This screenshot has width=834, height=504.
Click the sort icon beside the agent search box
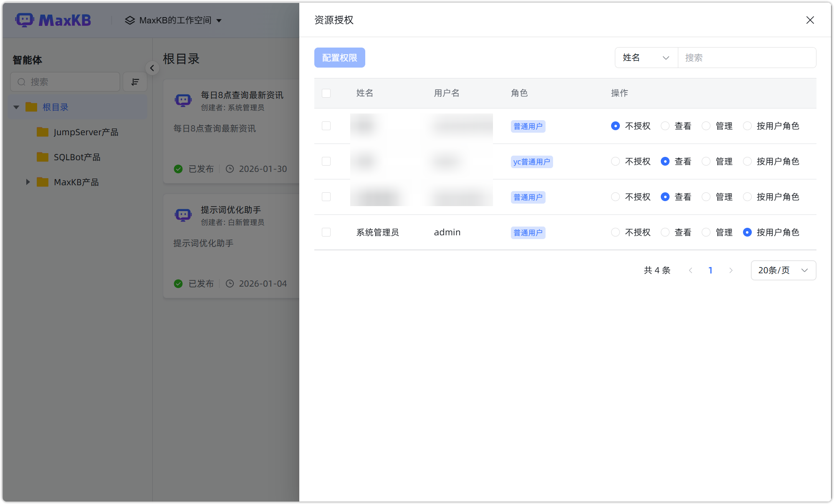[x=135, y=82]
